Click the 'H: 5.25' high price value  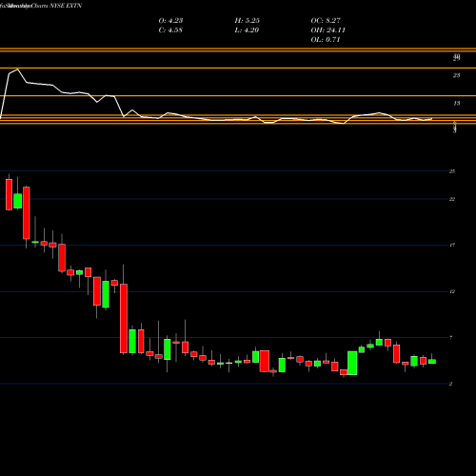pos(248,21)
